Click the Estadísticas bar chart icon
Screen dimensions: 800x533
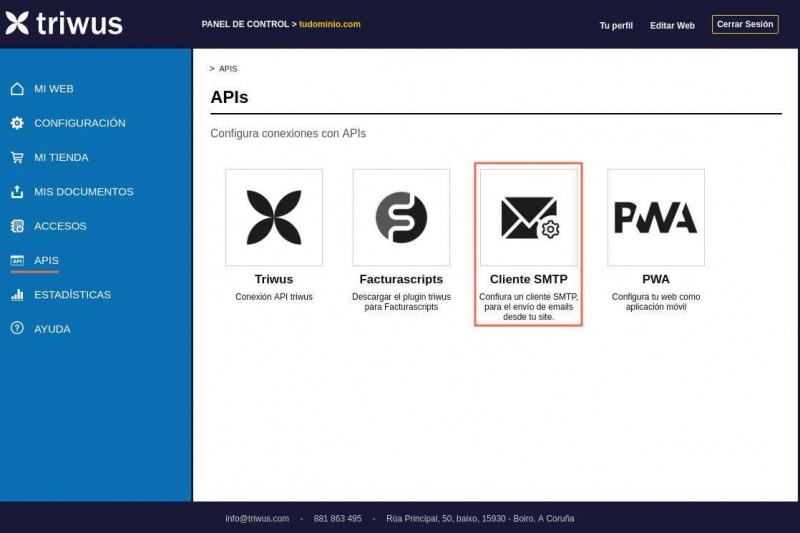coord(17,295)
